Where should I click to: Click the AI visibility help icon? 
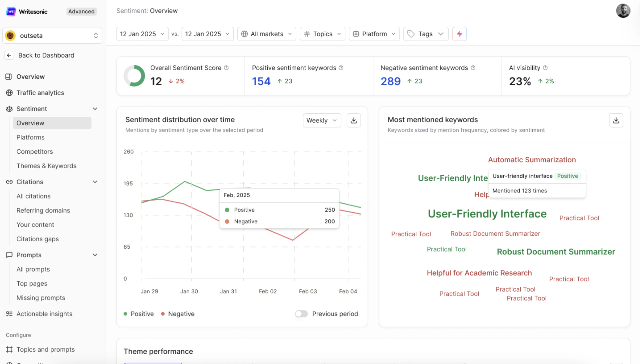545,68
